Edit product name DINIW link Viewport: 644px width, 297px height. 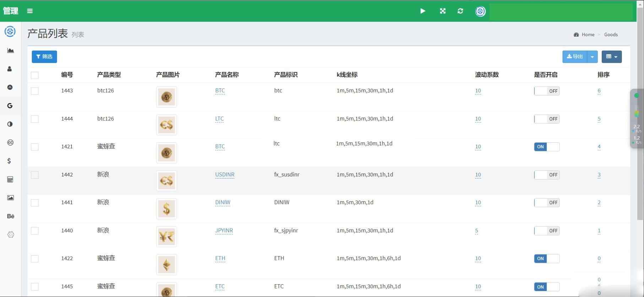click(x=223, y=203)
